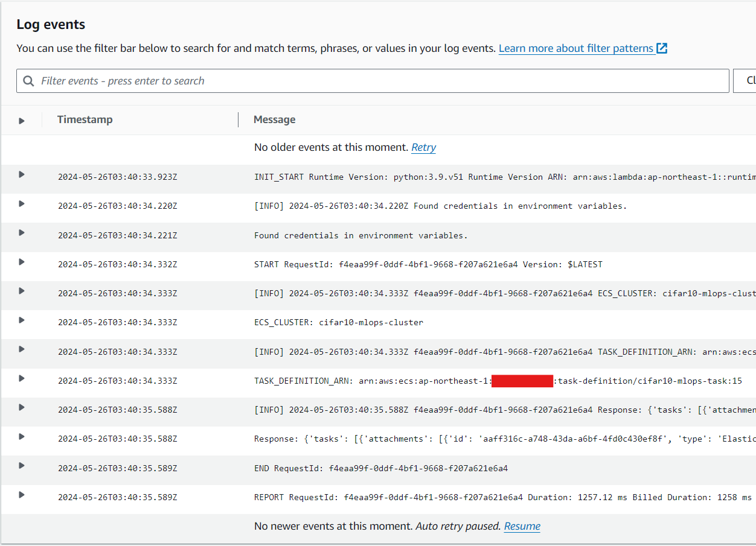
Task: Select timestamp 2024-05-26T03:40:34.220Z
Action: 118,206
